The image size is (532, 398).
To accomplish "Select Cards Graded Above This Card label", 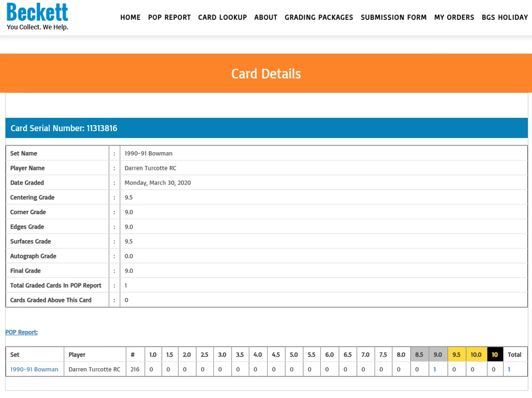I will 51,300.
